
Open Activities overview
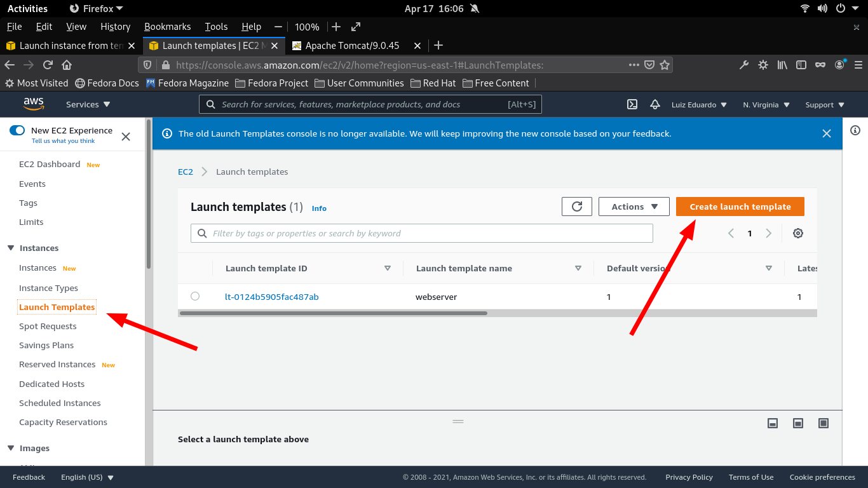coord(27,8)
